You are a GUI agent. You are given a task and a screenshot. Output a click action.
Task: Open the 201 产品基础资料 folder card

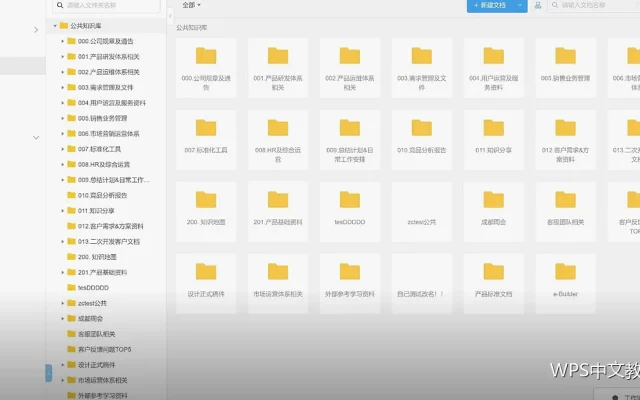click(278, 212)
